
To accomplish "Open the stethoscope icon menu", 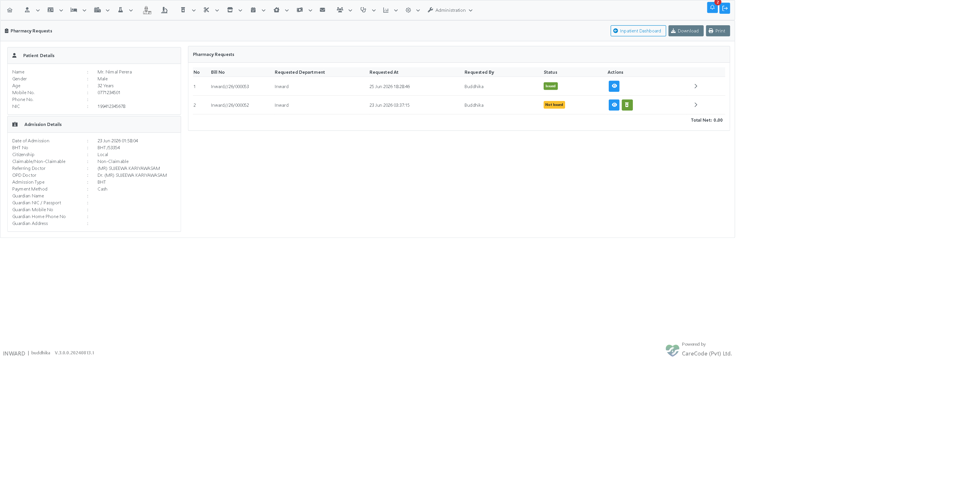I will click(363, 10).
